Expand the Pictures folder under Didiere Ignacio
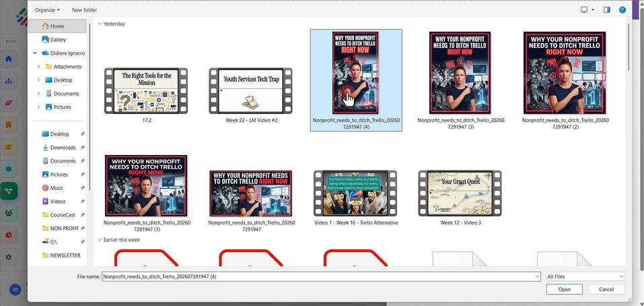 (38, 107)
